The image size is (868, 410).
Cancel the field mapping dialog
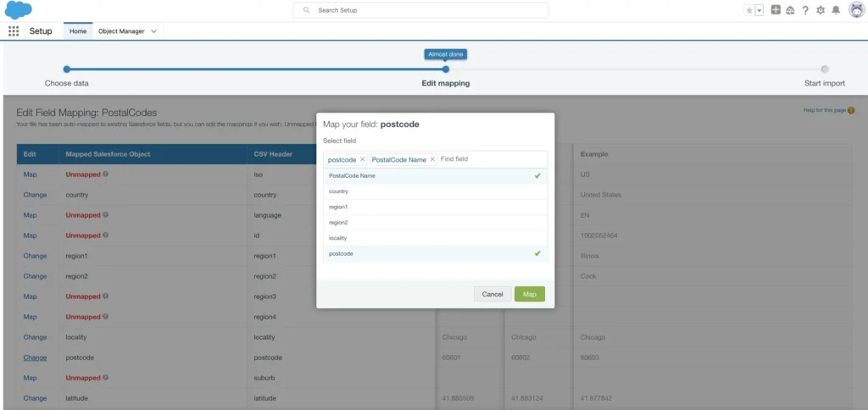[492, 294]
